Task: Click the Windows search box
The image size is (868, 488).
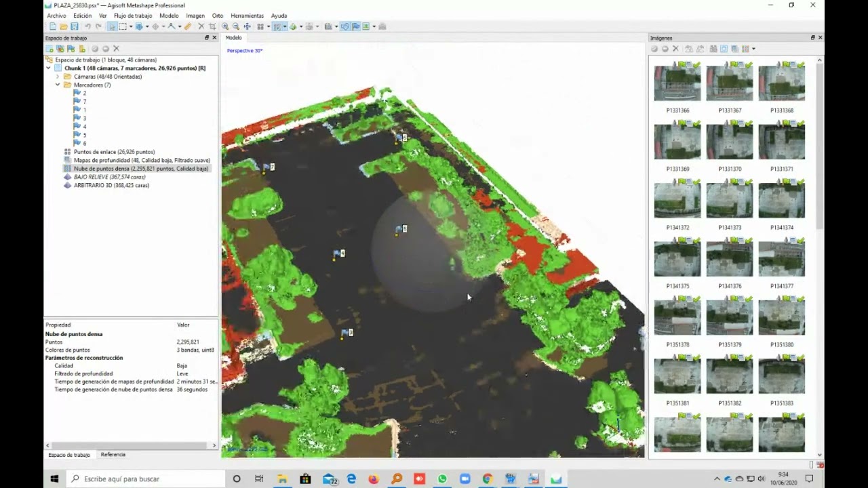Action: (x=145, y=479)
